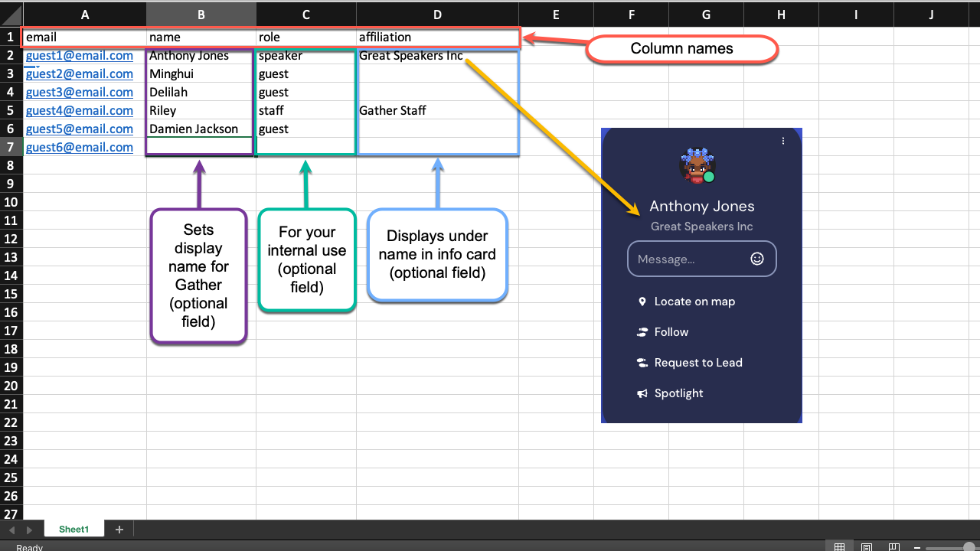
Task: Click the zoom out minus icon
Action: pos(917,546)
